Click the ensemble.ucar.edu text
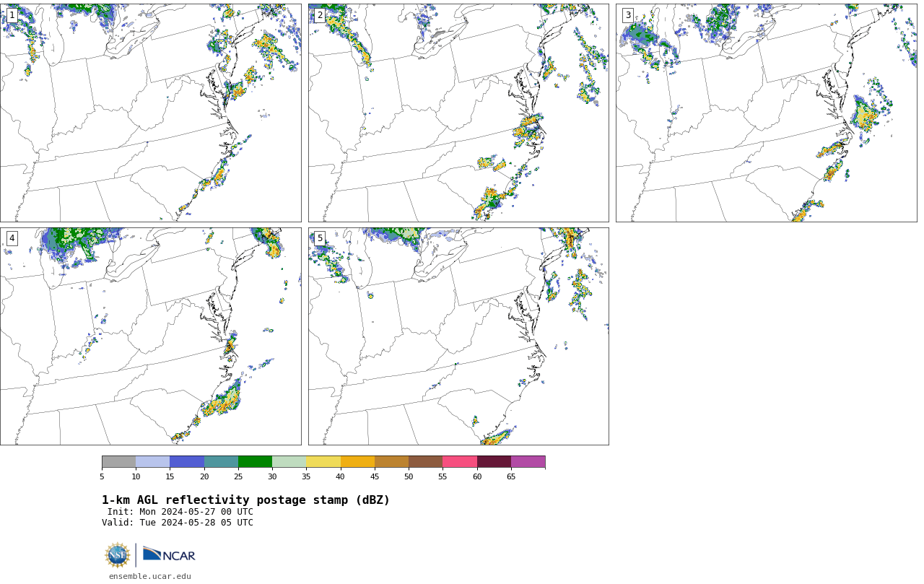The width and height of the screenshot is (924, 584). 150,576
